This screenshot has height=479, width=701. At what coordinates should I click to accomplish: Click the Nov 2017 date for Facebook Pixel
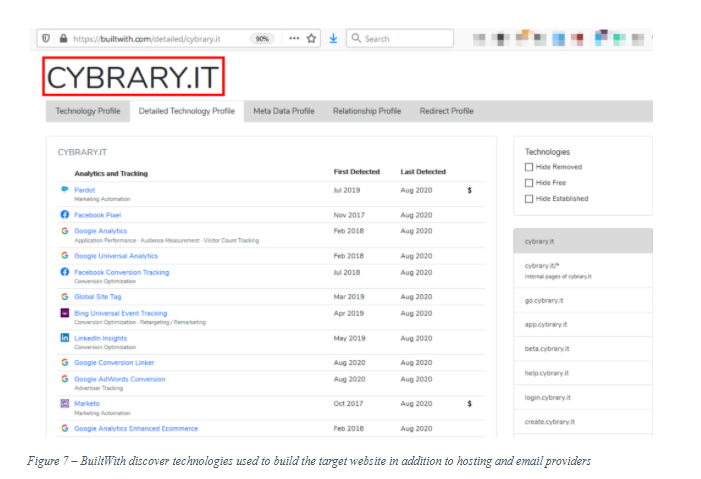(349, 215)
